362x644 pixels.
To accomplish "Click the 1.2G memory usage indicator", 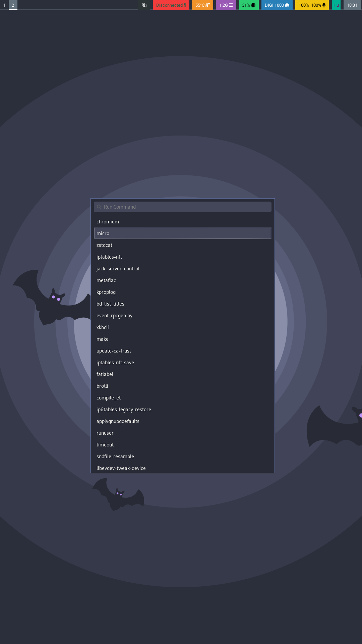I will point(226,5).
